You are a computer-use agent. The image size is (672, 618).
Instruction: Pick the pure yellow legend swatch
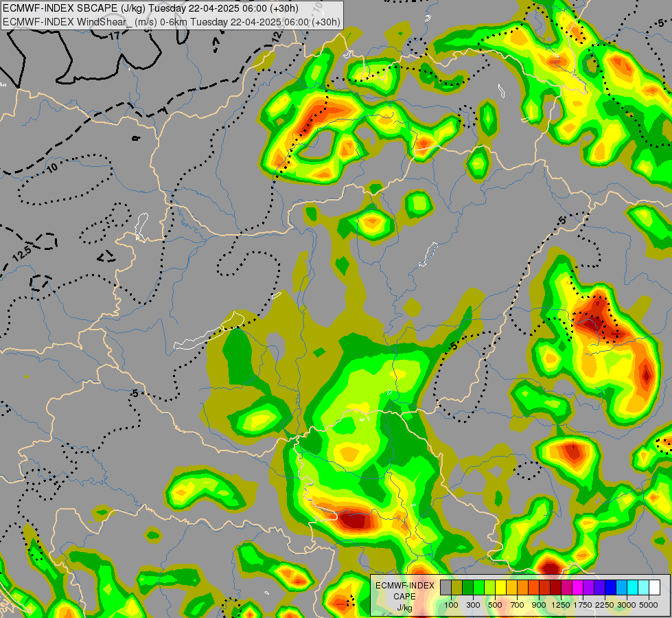(x=500, y=587)
